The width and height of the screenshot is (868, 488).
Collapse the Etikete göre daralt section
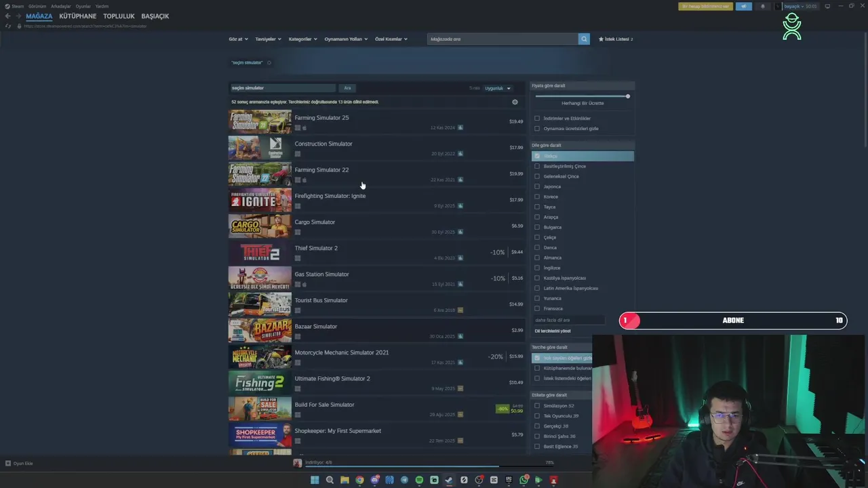tap(561, 394)
